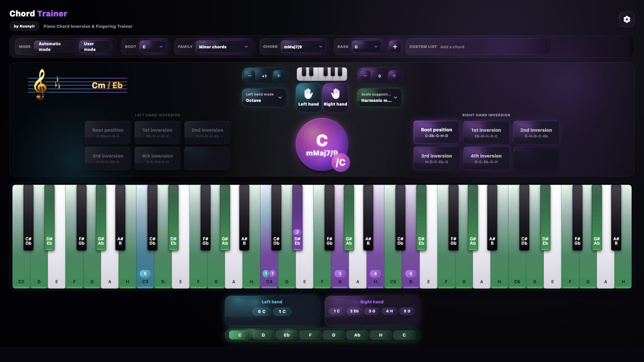Open the Chord dropdown mMaj7/9

tap(303, 47)
